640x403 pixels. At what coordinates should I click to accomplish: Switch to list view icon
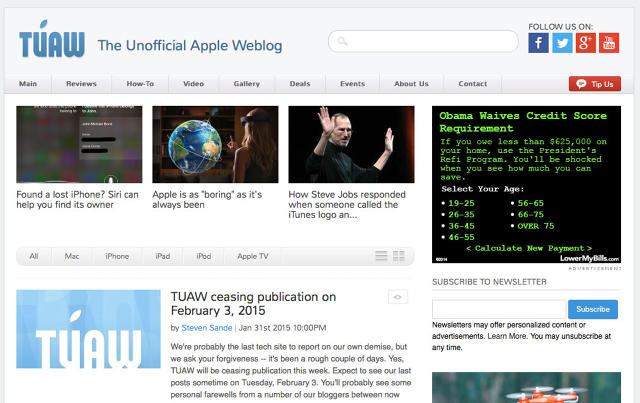tap(381, 256)
